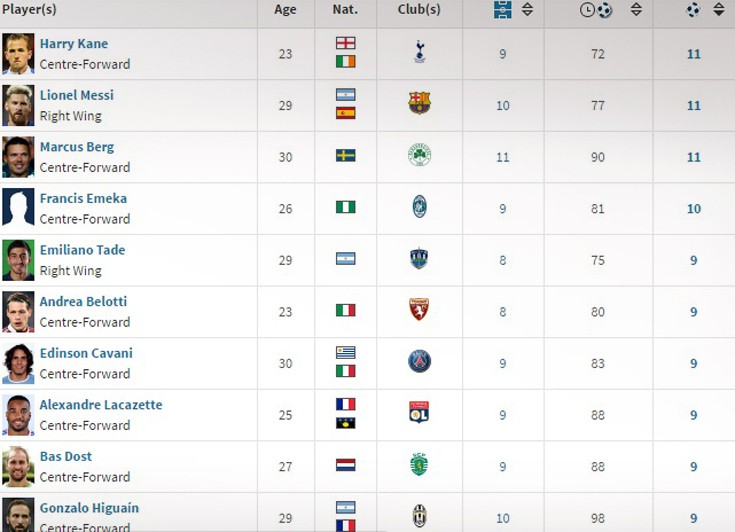This screenshot has height=532, width=735.
Task: Click Bas Dost's goal count of 9
Action: point(694,467)
